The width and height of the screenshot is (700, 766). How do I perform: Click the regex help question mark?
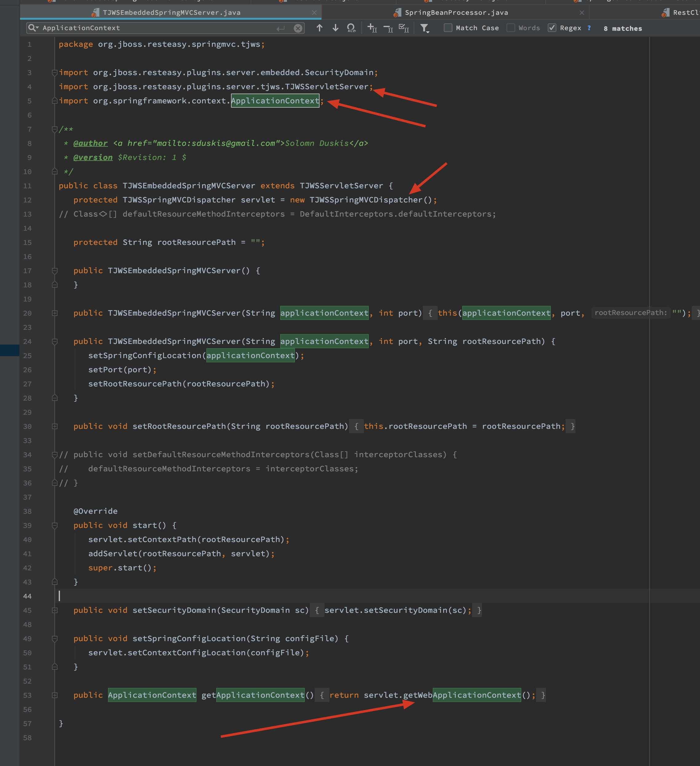[x=589, y=28]
